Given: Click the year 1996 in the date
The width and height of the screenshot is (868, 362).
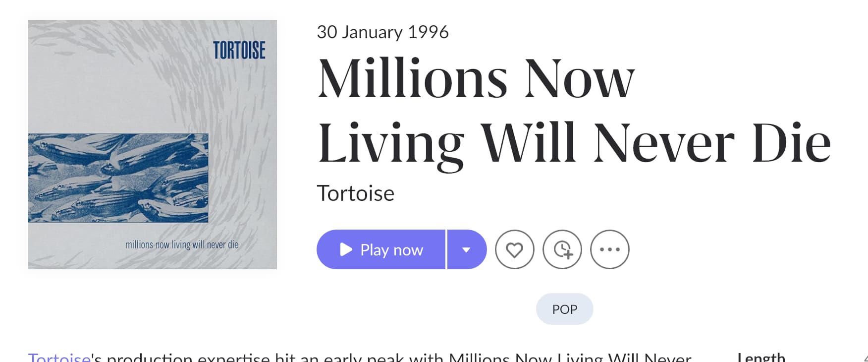Looking at the screenshot, I should click(x=428, y=32).
